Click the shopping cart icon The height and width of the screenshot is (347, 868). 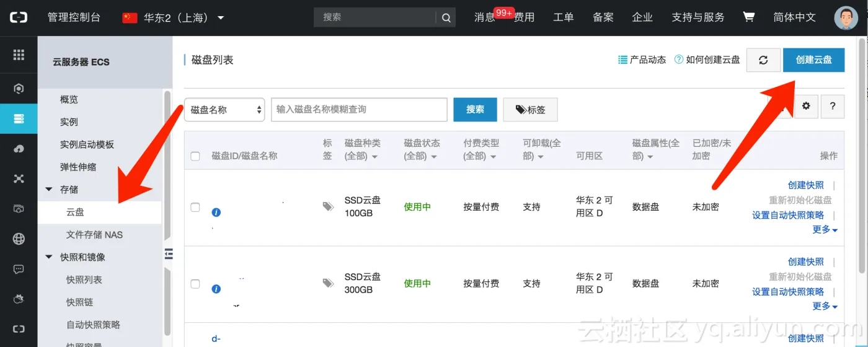749,17
